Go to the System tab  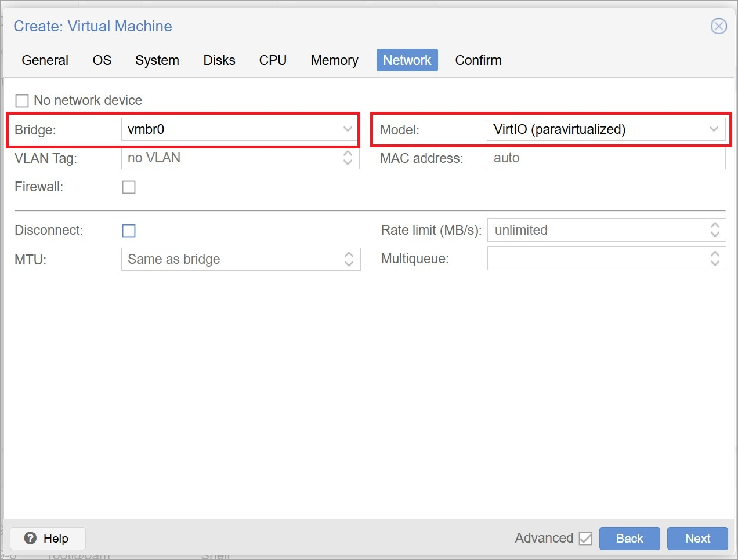157,60
